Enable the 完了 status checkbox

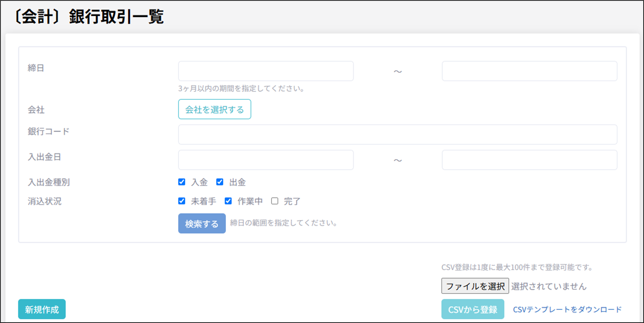click(275, 201)
